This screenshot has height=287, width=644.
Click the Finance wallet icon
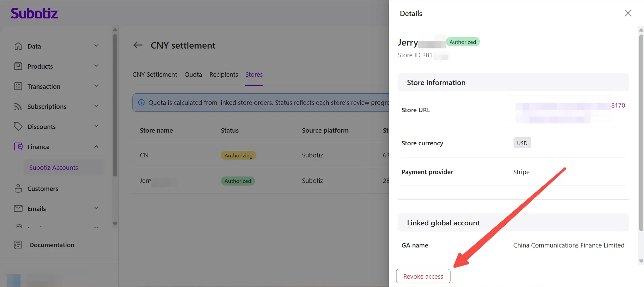(18, 147)
